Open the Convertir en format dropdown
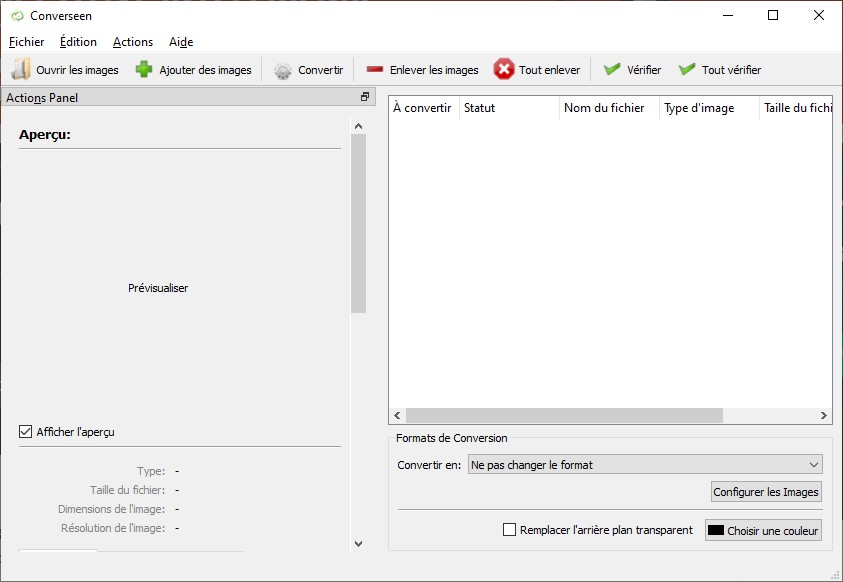This screenshot has width=843, height=582. (645, 465)
